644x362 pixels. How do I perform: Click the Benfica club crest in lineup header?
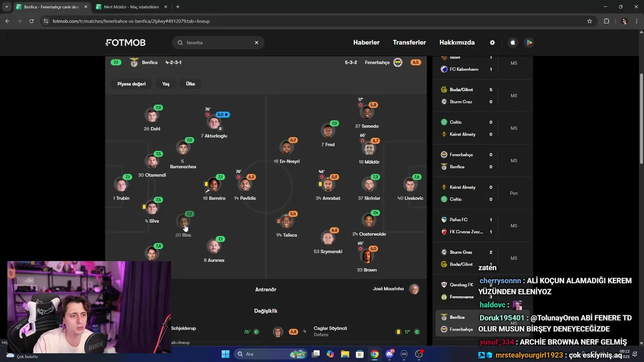pos(134,62)
